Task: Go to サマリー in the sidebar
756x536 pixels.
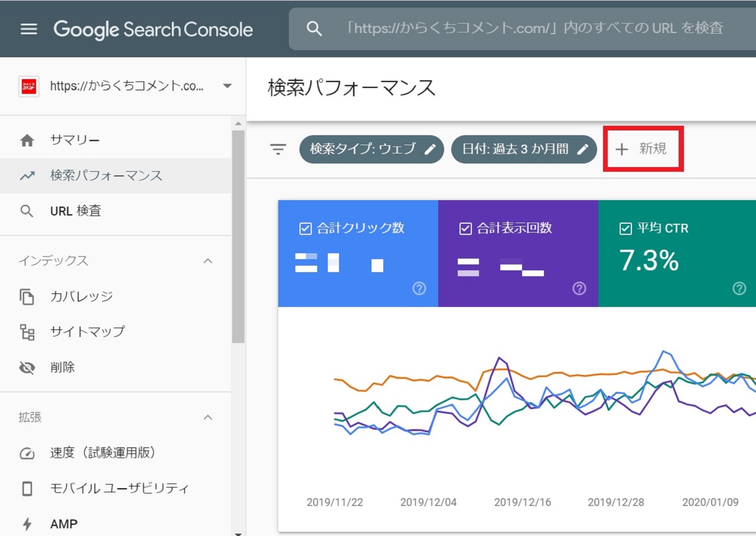Action: (x=75, y=140)
